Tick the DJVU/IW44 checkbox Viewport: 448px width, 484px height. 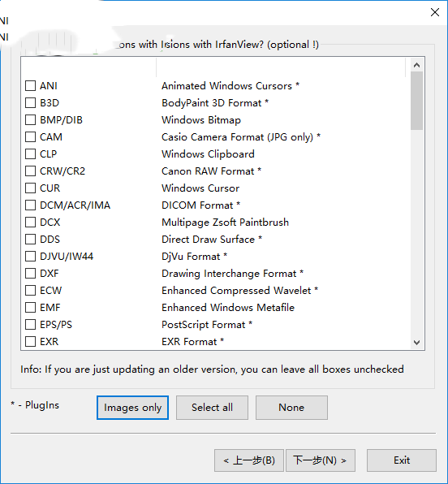[x=30, y=256]
